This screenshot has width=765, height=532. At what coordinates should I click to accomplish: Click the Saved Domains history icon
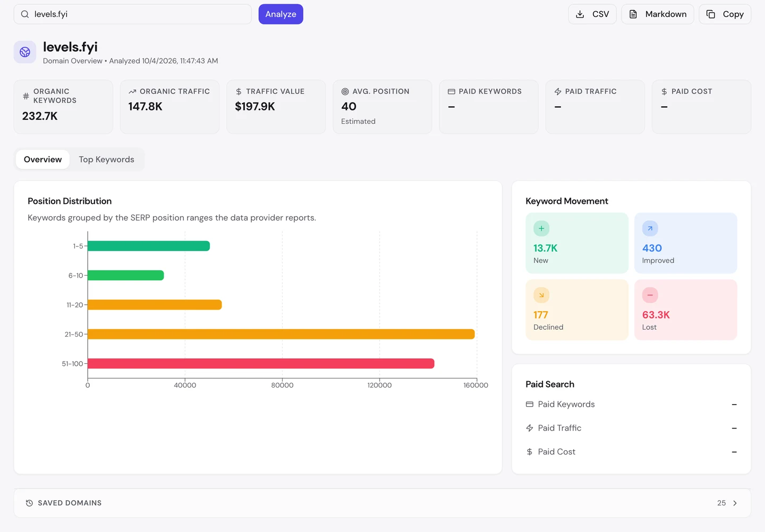(30, 503)
